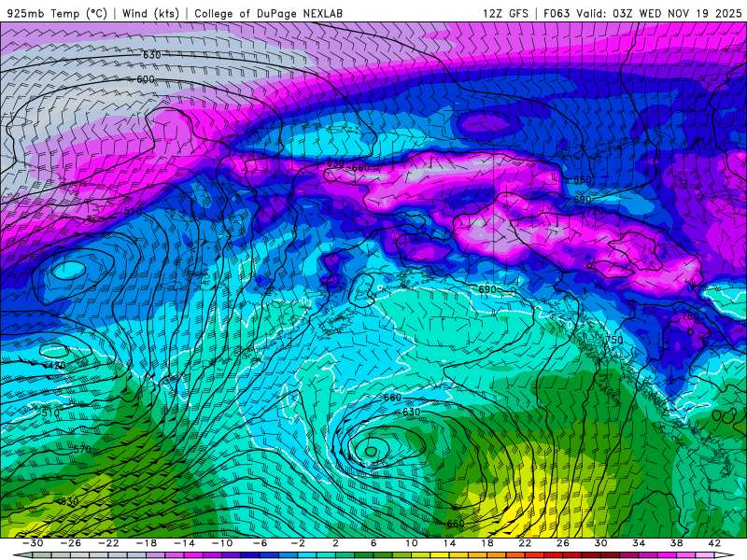Click the 600 height contour label
Image resolution: width=747 pixels, height=560 pixels.
(146, 79)
